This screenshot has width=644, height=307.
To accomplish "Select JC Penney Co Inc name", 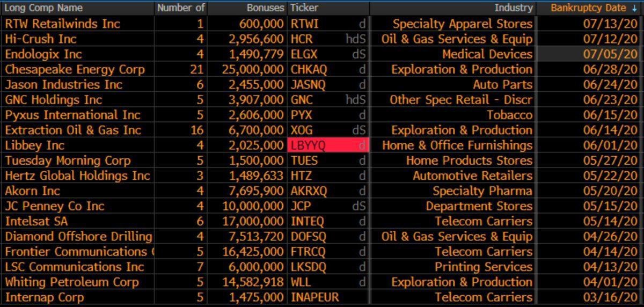I will point(55,206).
